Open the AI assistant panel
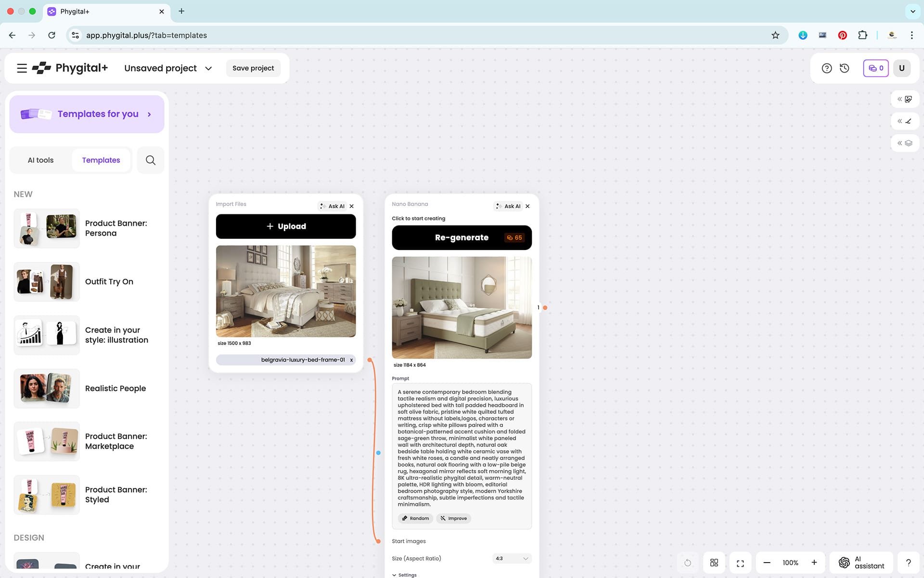The width and height of the screenshot is (924, 578). tap(861, 563)
